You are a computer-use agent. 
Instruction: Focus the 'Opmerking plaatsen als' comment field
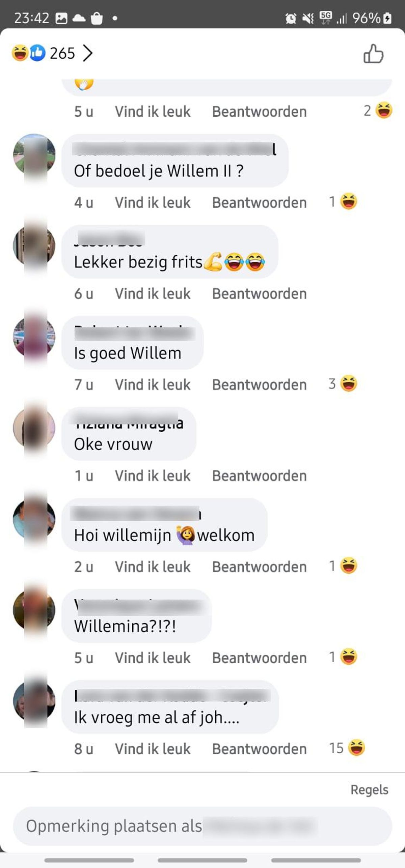202,826
